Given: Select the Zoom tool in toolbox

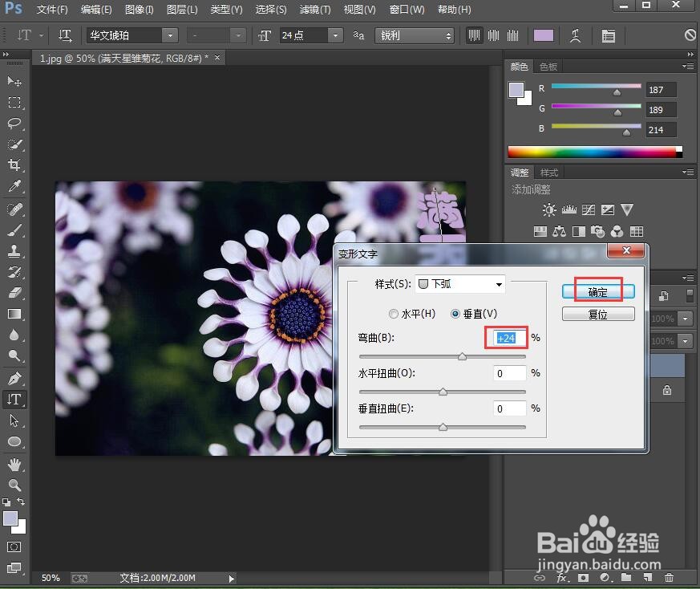Looking at the screenshot, I should point(14,485).
